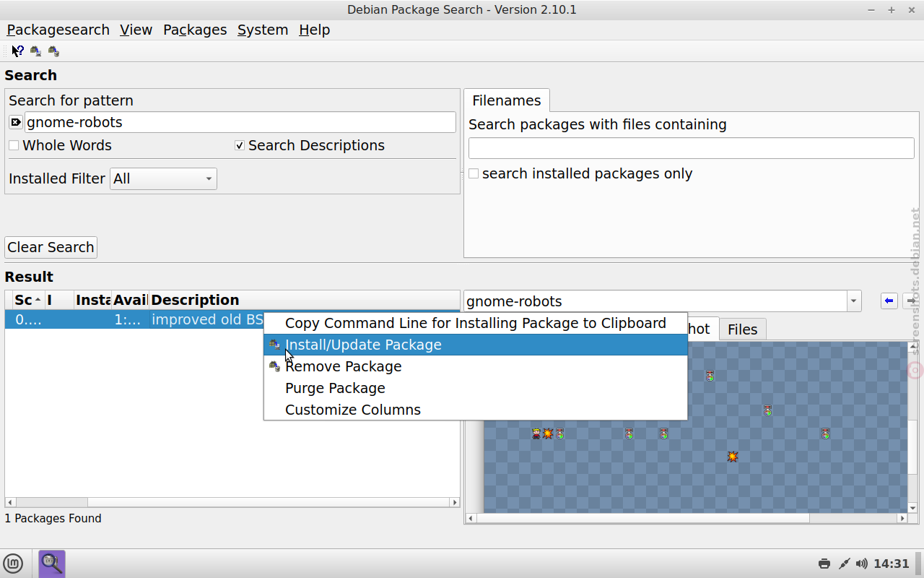Screen dimensions: 924x578
Task: Click the clear icon beside the search pattern field
Action: [16, 122]
